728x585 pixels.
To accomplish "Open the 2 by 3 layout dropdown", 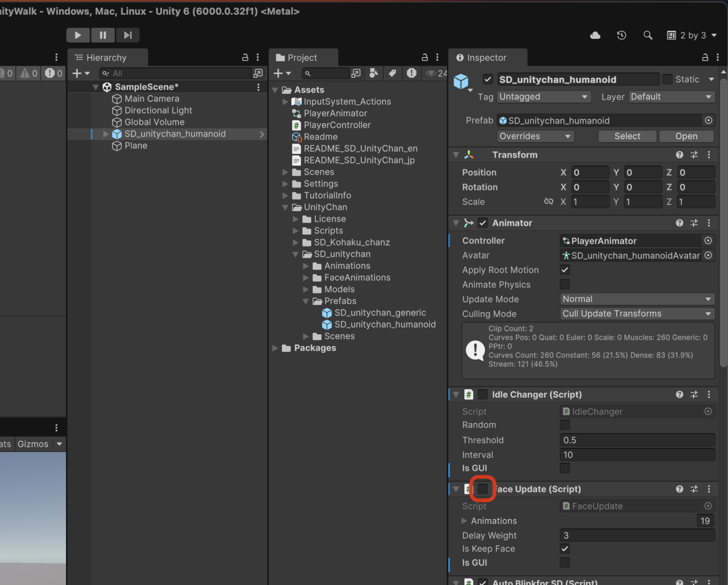I will (x=692, y=36).
